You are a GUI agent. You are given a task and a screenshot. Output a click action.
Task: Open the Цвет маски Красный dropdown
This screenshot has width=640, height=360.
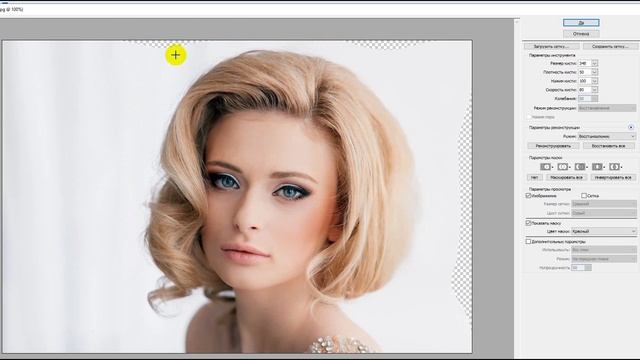click(604, 231)
